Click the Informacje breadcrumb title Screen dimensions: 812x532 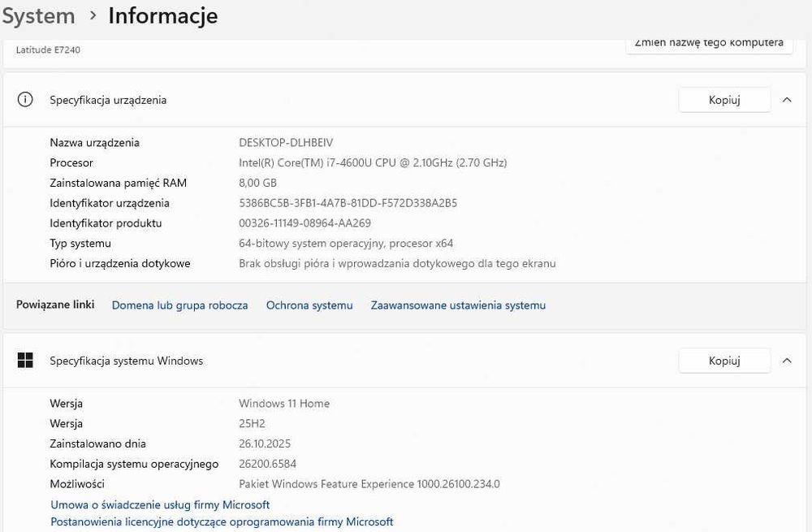[x=162, y=15]
